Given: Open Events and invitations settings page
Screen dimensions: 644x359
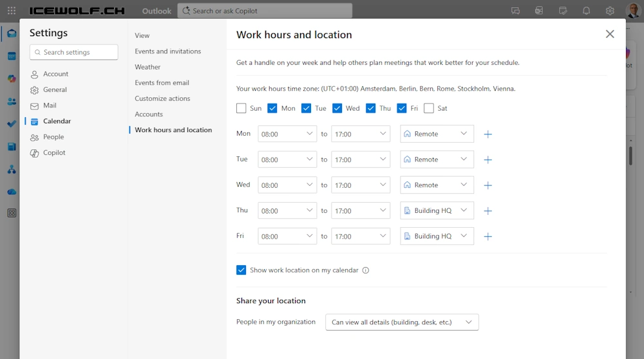Looking at the screenshot, I should (x=167, y=51).
